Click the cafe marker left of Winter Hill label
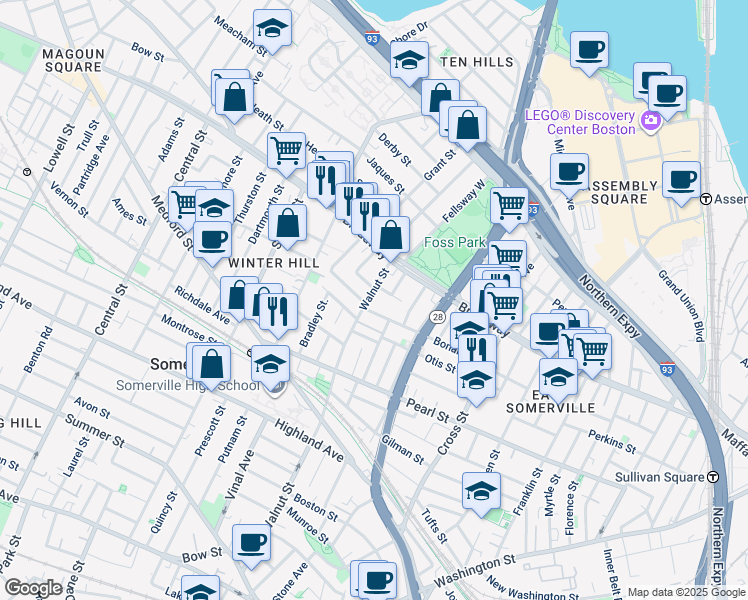The height and width of the screenshot is (600, 748). point(213,241)
